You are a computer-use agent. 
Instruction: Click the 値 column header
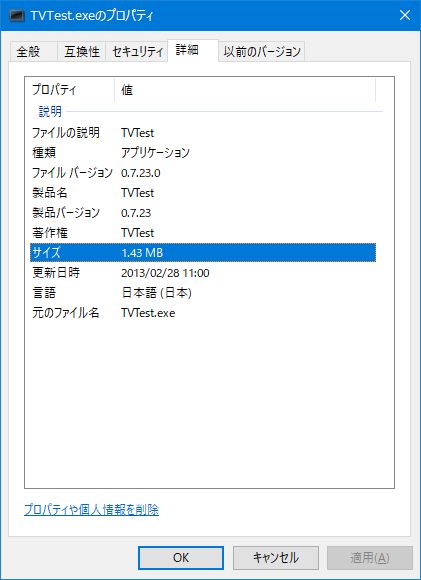[245, 90]
